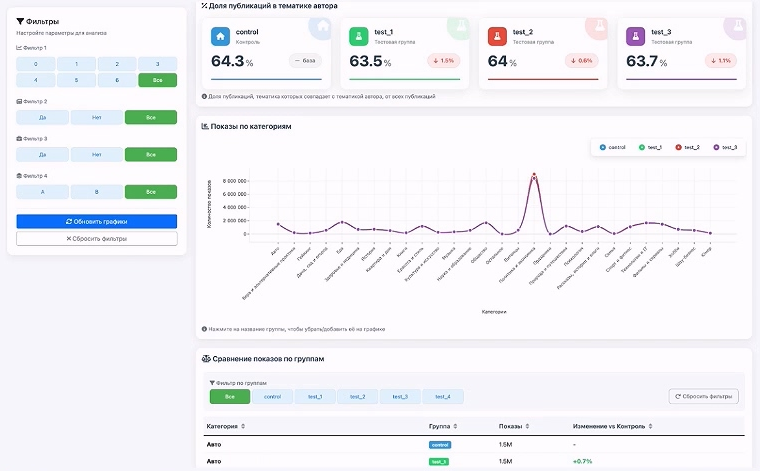Click the funnel icon beside Фильтры heading
760x471 pixels.
pos(20,21)
